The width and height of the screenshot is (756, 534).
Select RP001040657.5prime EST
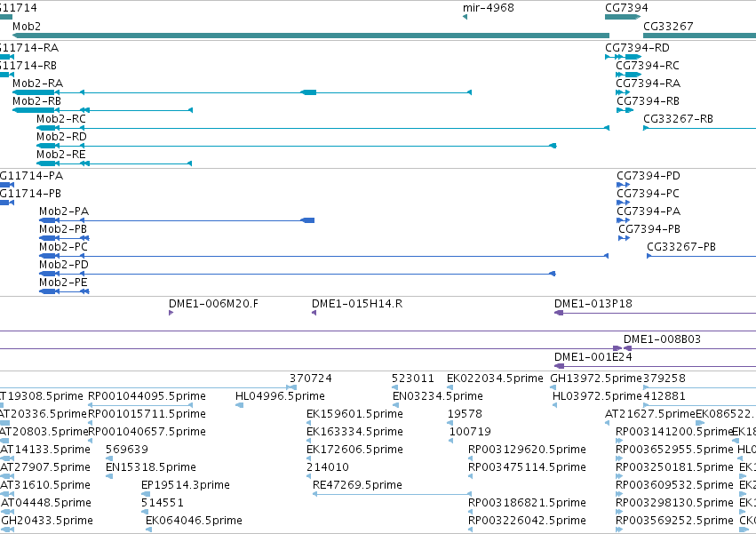tap(90, 441)
